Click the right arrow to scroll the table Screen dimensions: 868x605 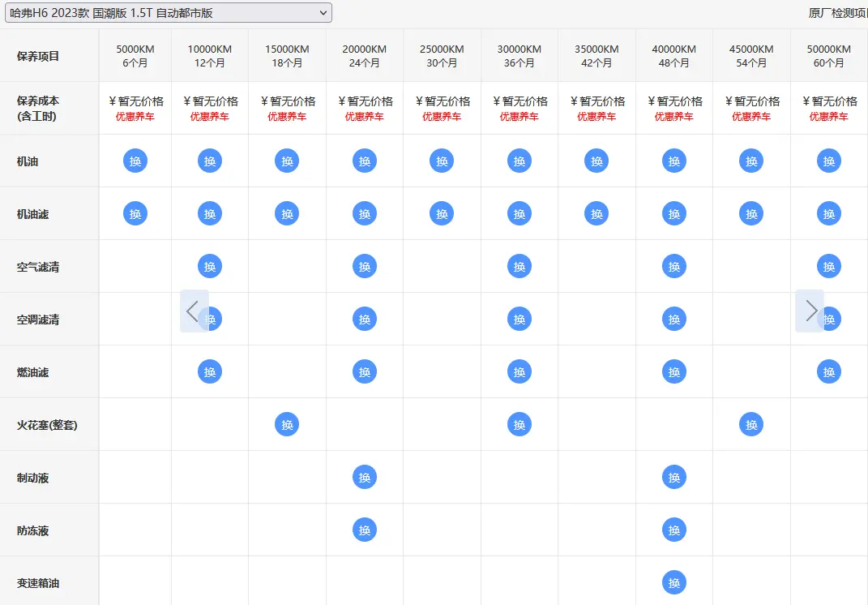click(810, 311)
